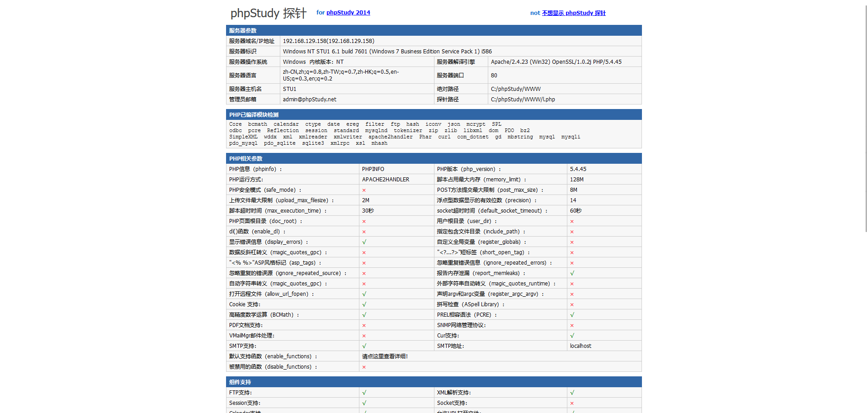Click the APACHE2HANDLER run mode value
Viewport: 868px width, 413px height.
click(386, 180)
